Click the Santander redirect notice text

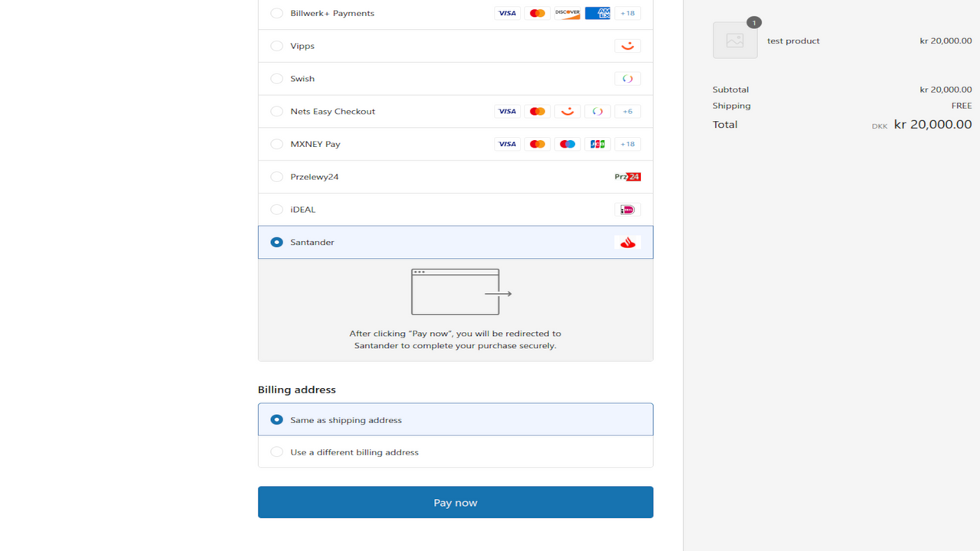pyautogui.click(x=456, y=340)
